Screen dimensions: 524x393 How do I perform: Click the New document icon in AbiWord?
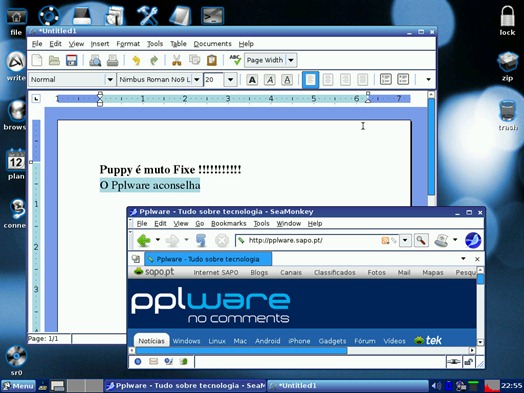coord(37,60)
